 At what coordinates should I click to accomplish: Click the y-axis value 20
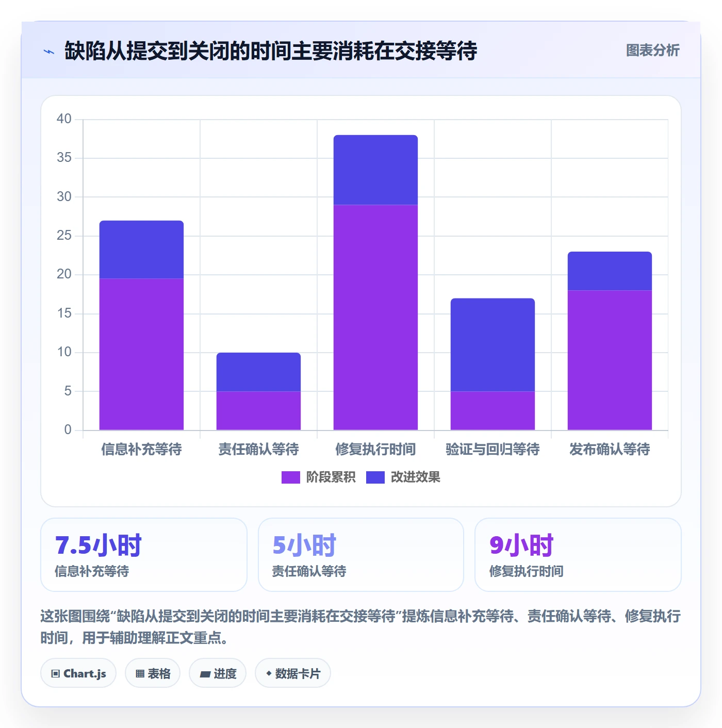[64, 274]
